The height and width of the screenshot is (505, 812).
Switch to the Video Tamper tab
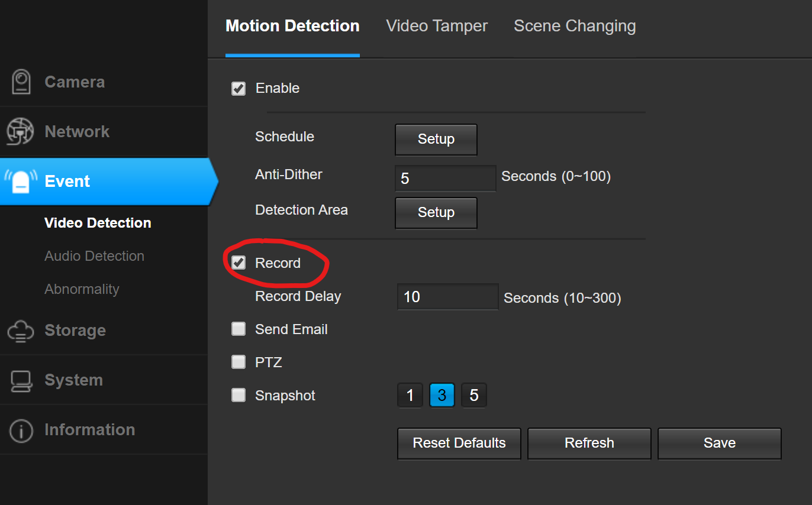pos(437,26)
